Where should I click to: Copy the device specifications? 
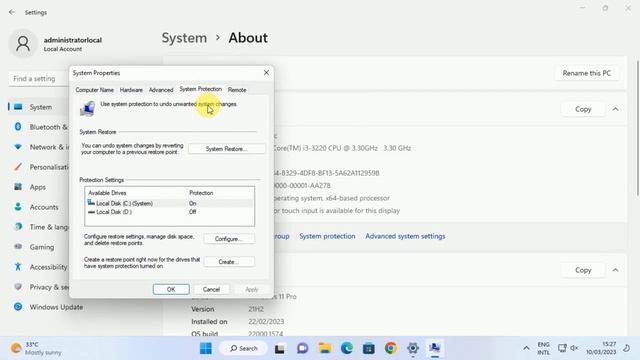pos(583,109)
